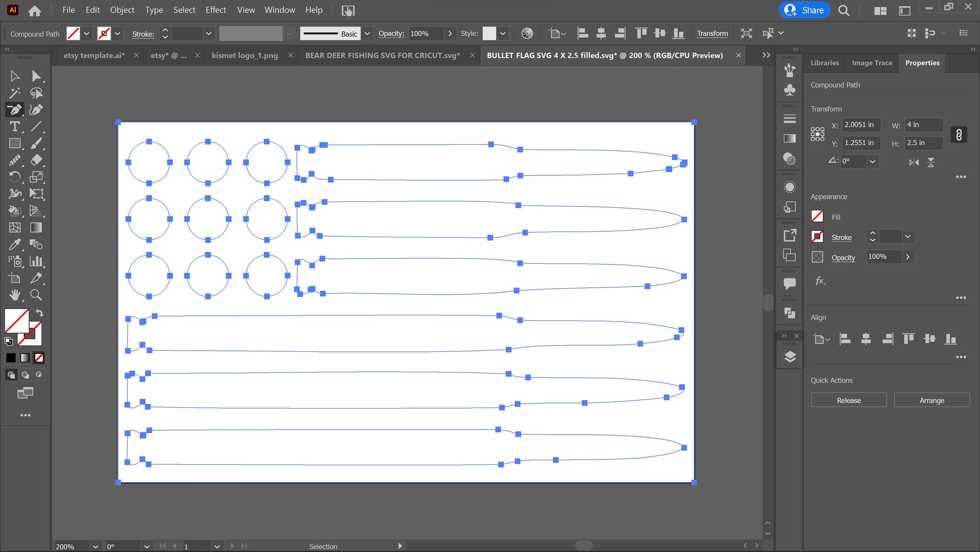The height and width of the screenshot is (552, 980).
Task: Expand Properties Opacity slider arrow
Action: click(x=908, y=257)
